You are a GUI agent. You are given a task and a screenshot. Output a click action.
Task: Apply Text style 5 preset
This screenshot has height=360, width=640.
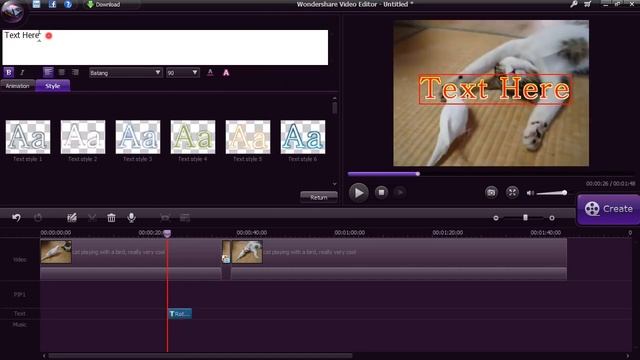click(248, 137)
